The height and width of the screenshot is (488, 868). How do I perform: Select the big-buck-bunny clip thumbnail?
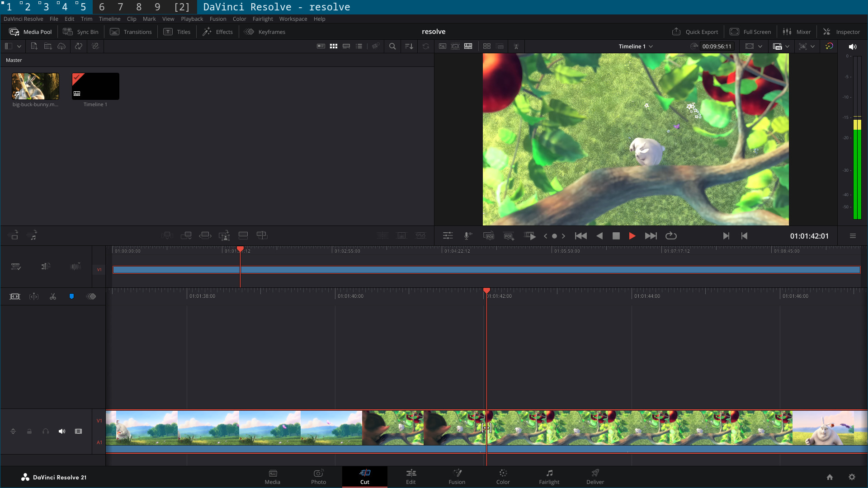click(35, 86)
